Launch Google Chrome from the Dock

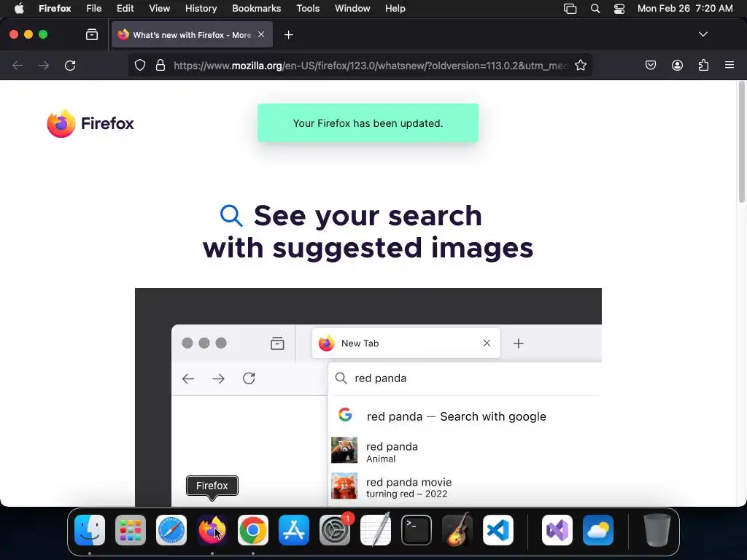253,530
